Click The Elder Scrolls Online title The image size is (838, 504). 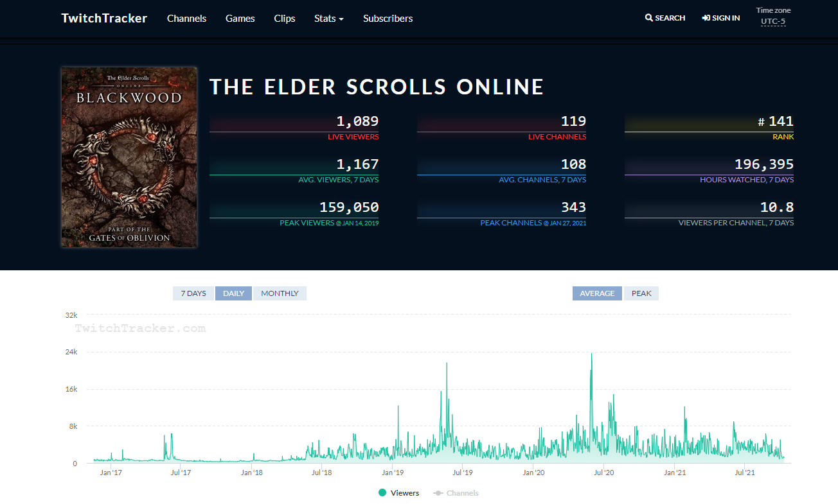tap(377, 87)
